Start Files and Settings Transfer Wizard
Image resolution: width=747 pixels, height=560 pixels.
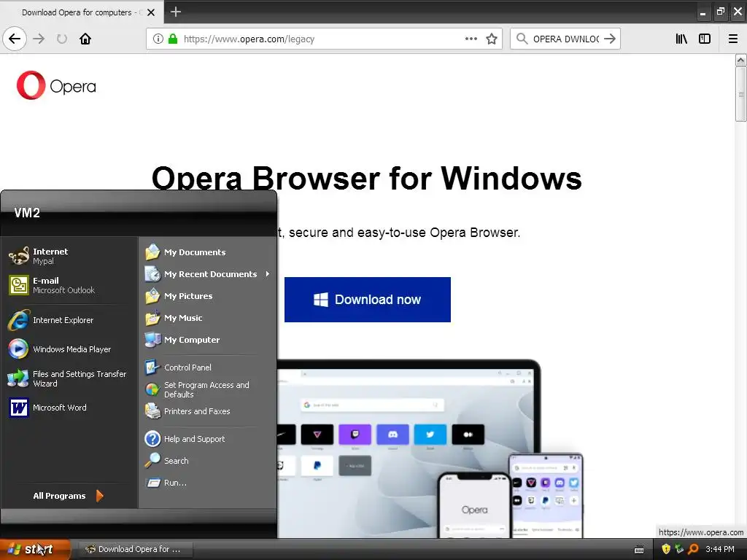[69, 378]
